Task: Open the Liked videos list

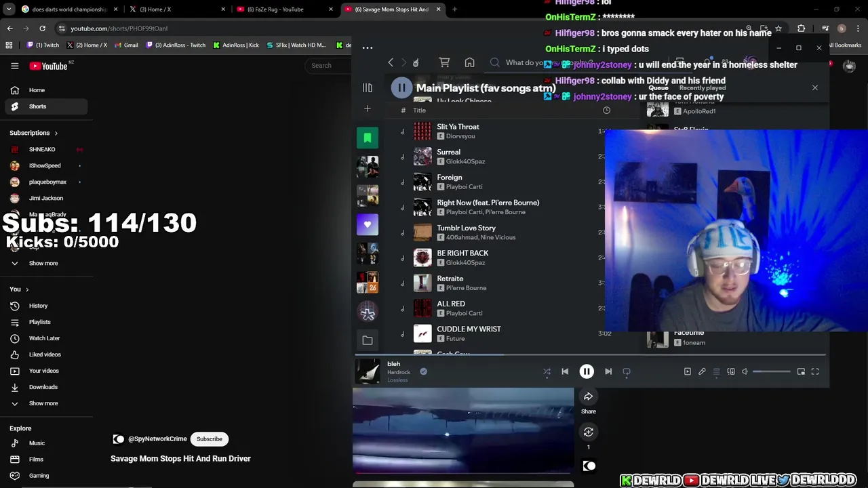Action: (x=45, y=354)
